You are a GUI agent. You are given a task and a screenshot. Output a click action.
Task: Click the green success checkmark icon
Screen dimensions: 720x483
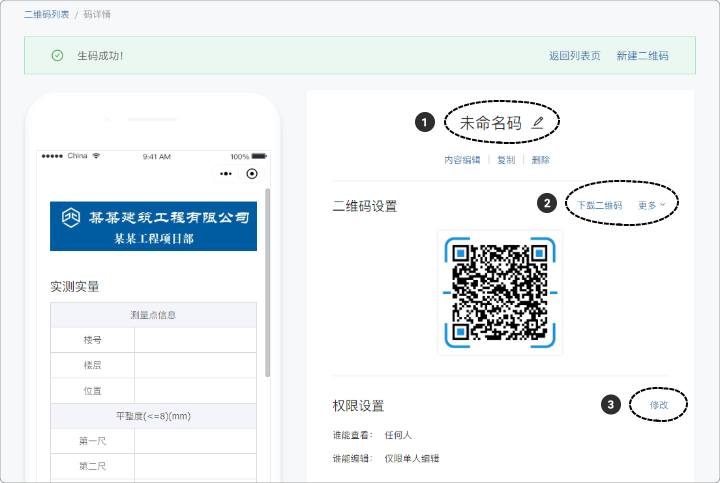tap(57, 56)
